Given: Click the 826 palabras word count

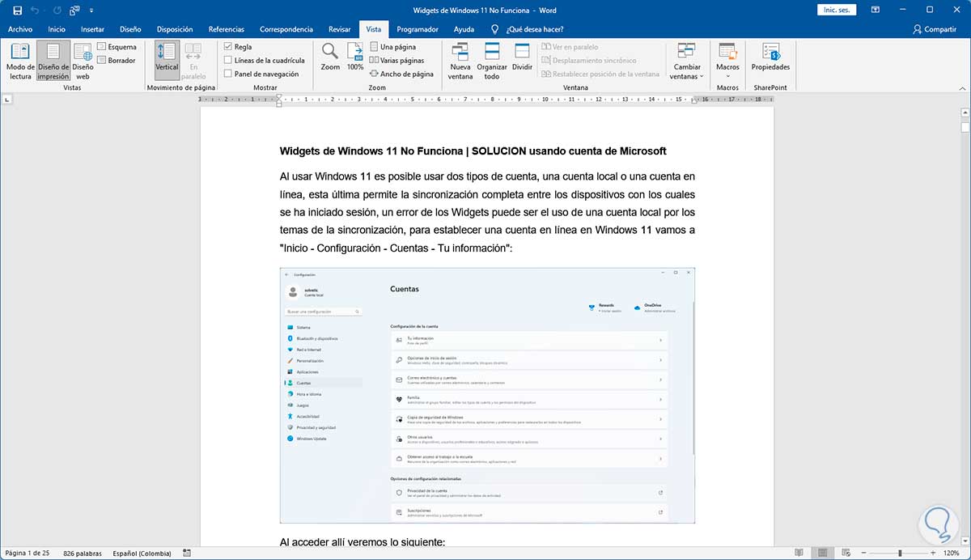Looking at the screenshot, I should point(83,553).
